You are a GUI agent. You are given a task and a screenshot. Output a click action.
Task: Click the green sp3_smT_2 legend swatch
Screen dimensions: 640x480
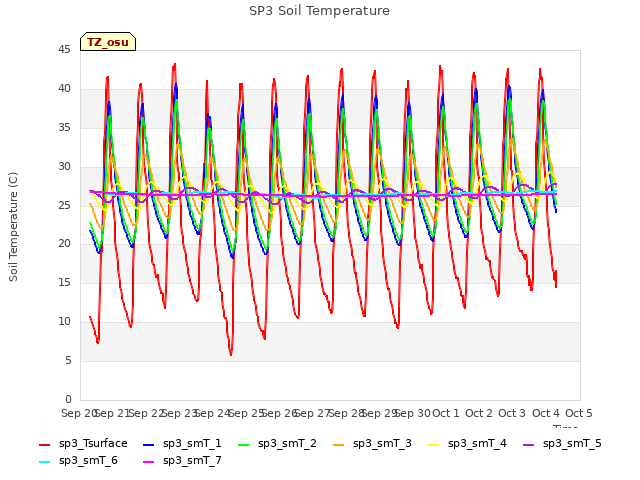[x=244, y=445]
